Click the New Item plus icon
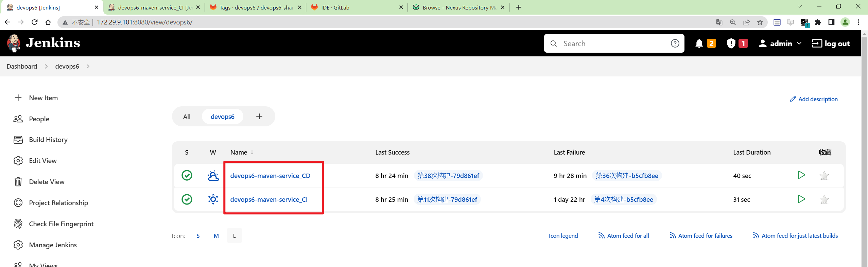The width and height of the screenshot is (868, 267). click(x=18, y=98)
